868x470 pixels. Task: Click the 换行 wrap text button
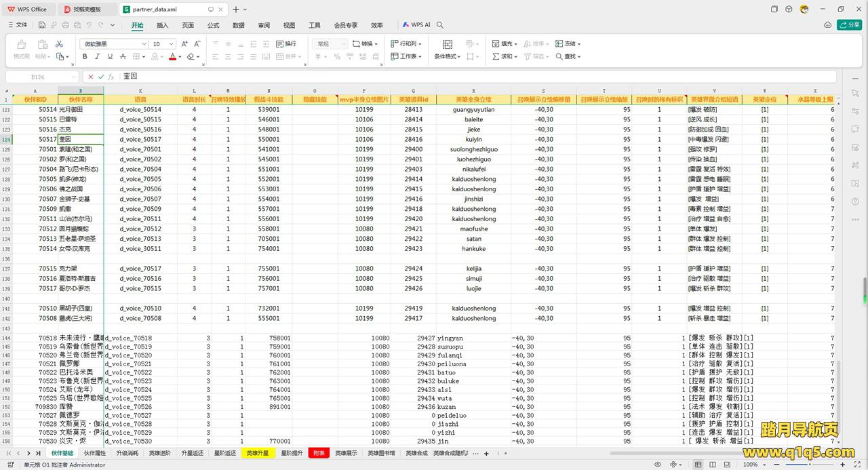286,44
